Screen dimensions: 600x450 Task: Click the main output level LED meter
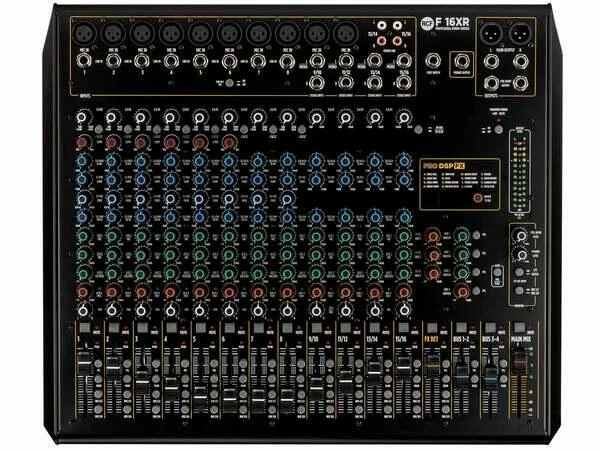520,172
